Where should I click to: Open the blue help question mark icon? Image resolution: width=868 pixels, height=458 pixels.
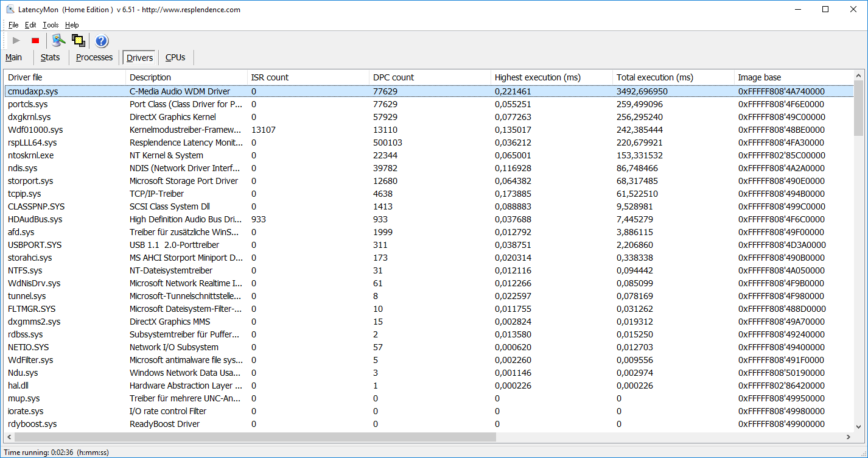pos(102,41)
